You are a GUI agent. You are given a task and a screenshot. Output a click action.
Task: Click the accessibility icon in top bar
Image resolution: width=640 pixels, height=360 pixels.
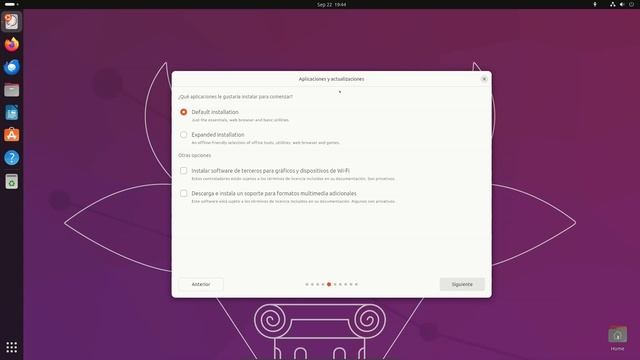595,4
